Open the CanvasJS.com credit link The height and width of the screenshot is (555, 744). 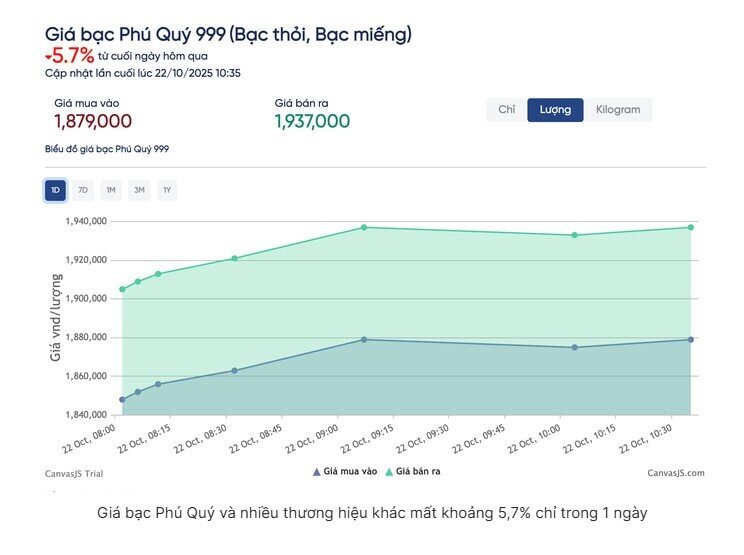tap(675, 473)
